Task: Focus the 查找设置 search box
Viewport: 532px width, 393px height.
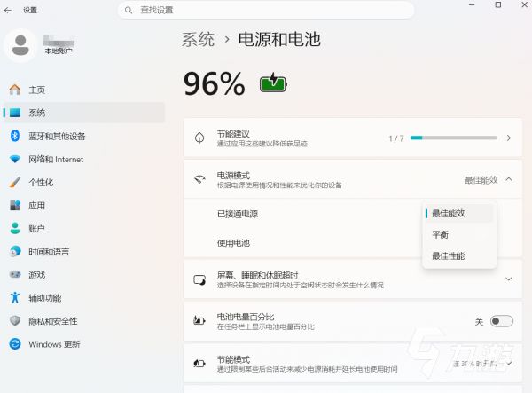Action: click(266, 10)
